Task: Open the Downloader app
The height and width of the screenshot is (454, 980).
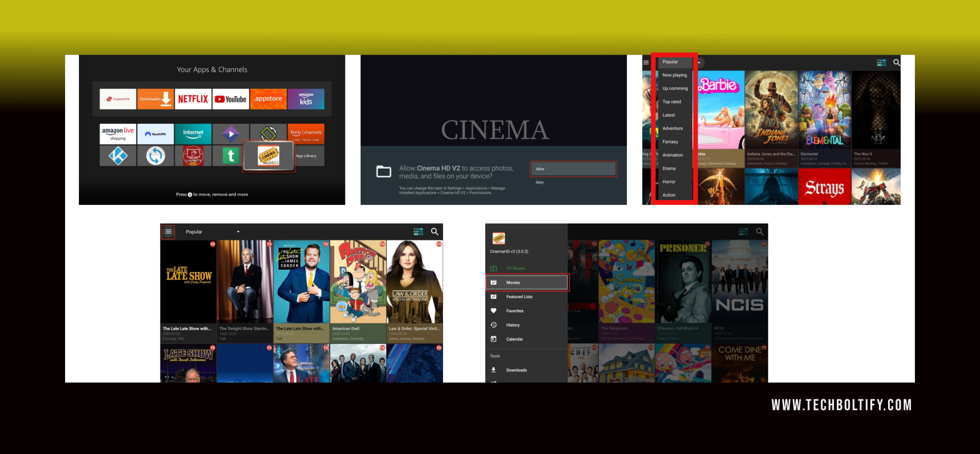Action: pos(156,99)
